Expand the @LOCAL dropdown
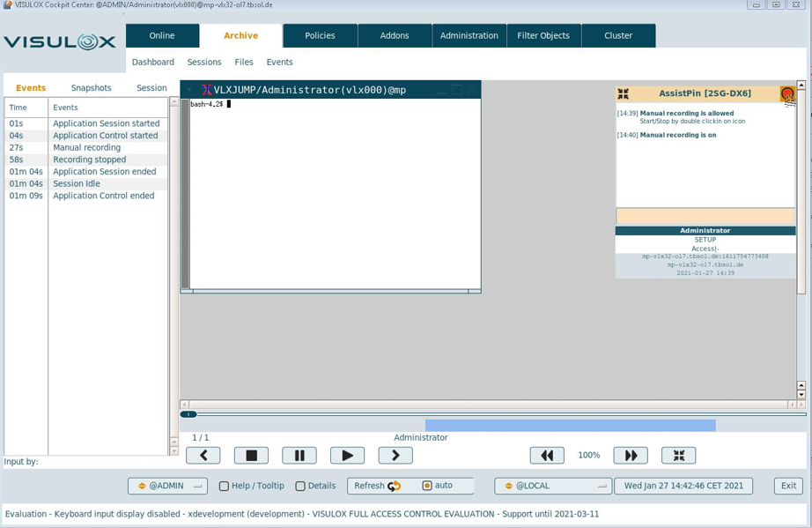 552,486
